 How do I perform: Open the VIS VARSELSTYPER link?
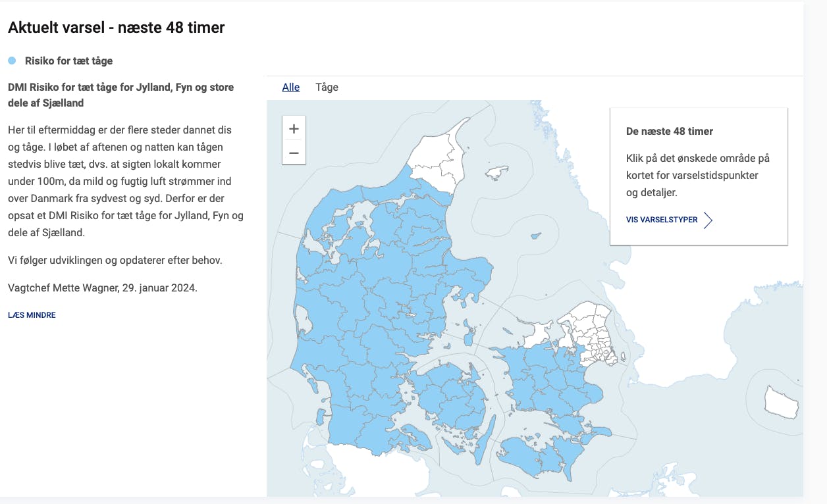[662, 220]
